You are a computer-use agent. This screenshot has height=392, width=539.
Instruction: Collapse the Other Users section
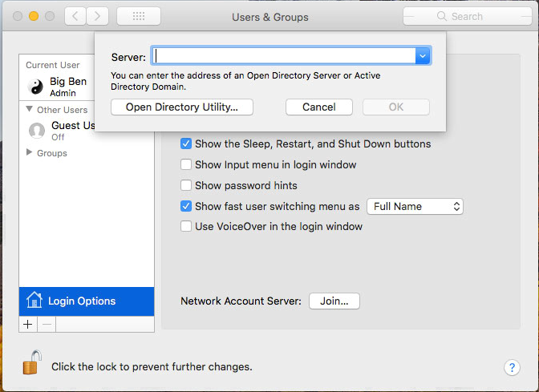click(x=29, y=109)
